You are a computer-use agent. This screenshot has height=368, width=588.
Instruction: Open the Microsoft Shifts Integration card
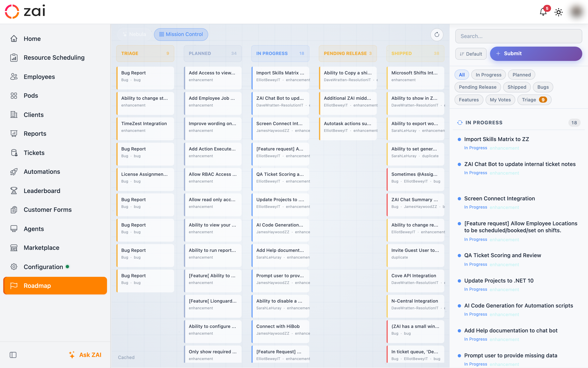point(415,78)
